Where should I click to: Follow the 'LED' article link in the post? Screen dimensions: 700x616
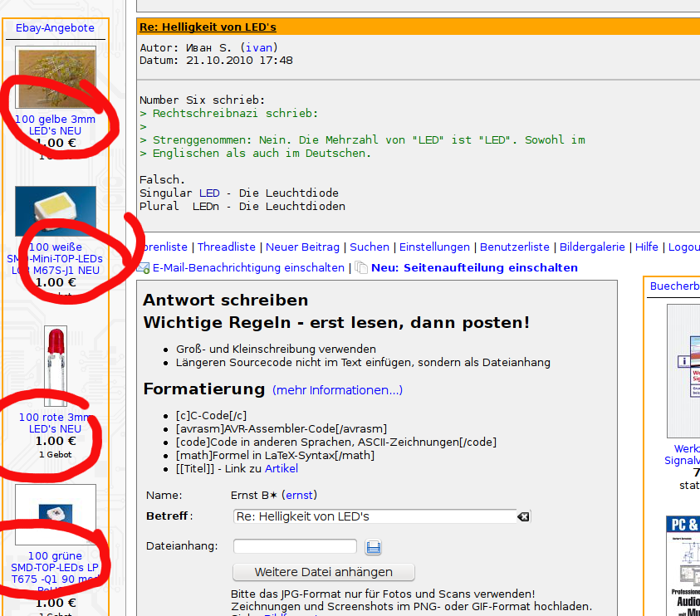click(209, 193)
